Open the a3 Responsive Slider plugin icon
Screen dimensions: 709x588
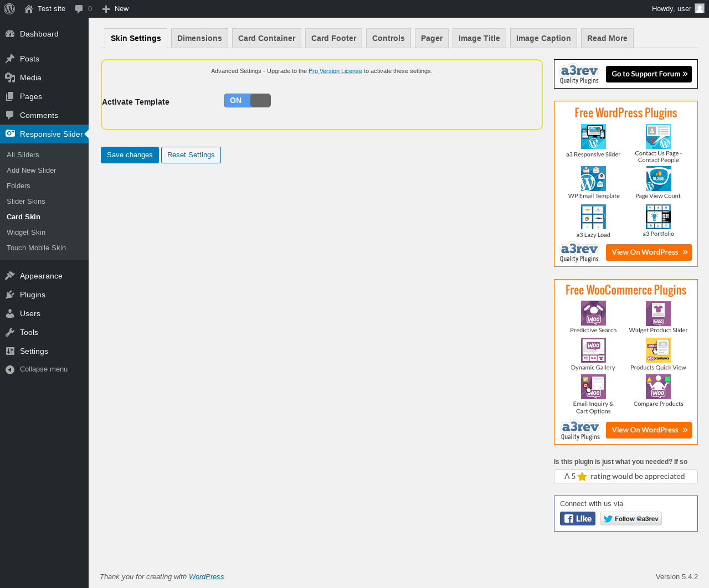[593, 137]
